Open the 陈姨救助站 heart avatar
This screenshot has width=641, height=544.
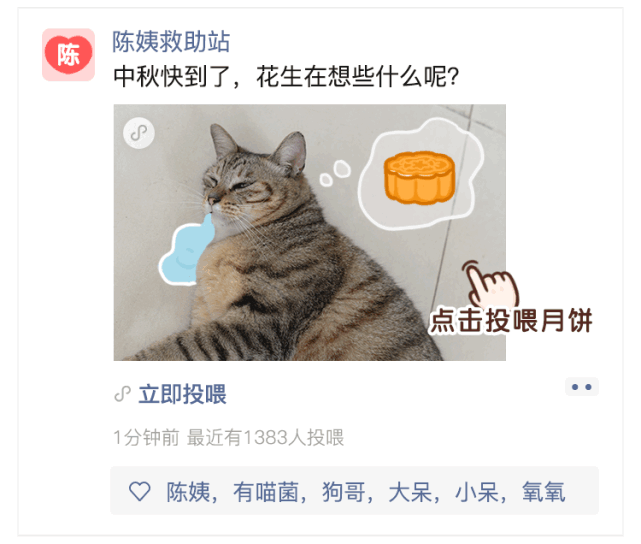click(68, 54)
